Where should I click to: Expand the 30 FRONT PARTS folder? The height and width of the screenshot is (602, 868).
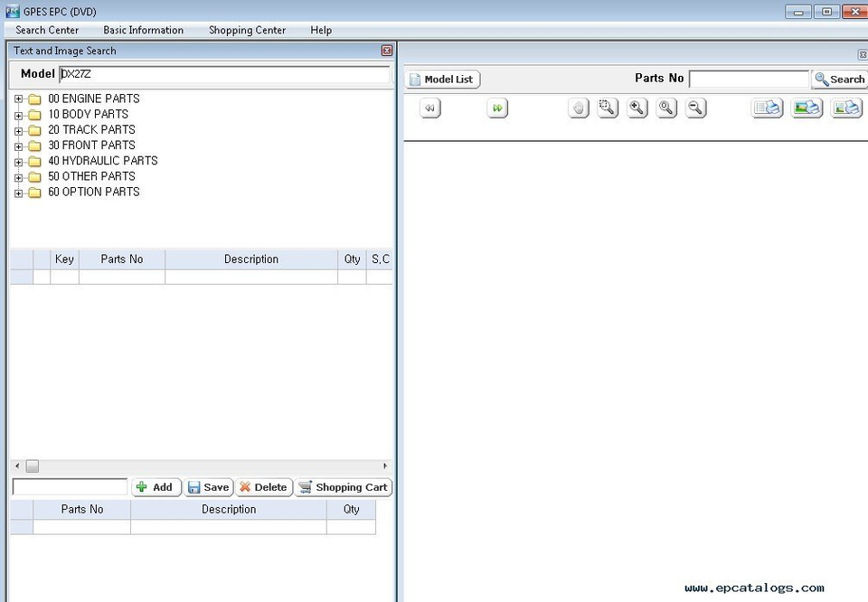pos(18,146)
